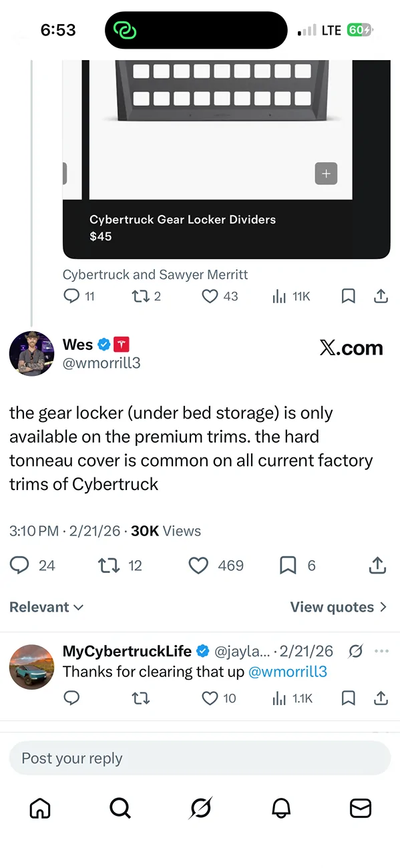This screenshot has width=400, height=868.
Task: Open the Grok tab in bottom navigation
Action: (x=200, y=808)
